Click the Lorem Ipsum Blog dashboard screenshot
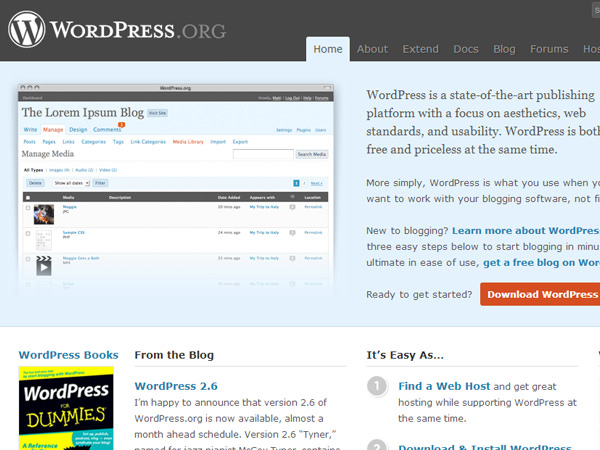600x450 pixels. (176, 189)
